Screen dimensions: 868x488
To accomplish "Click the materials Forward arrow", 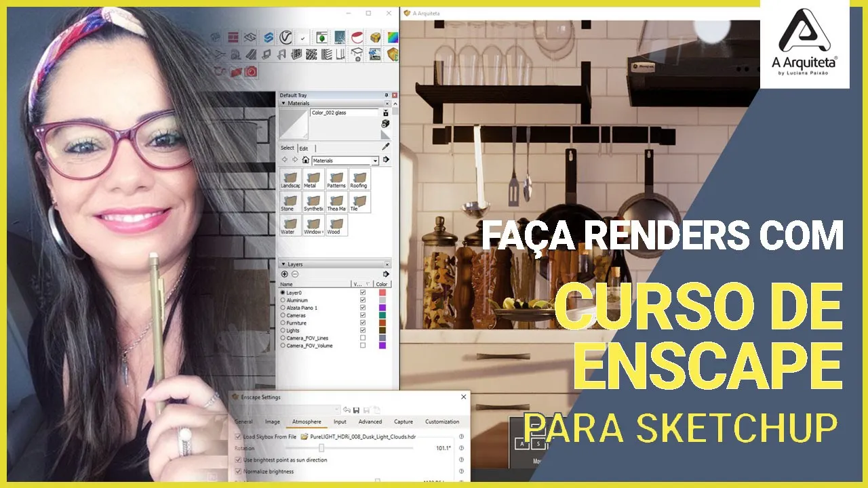I will click(x=295, y=160).
